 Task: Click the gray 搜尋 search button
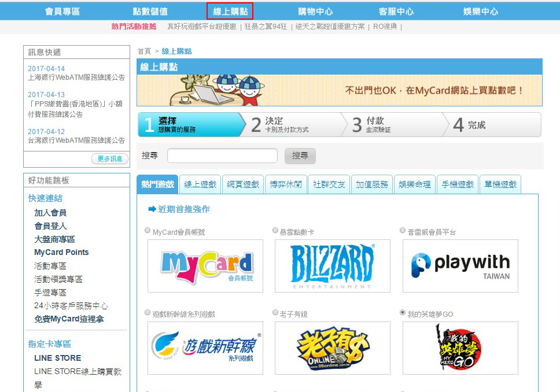(300, 156)
